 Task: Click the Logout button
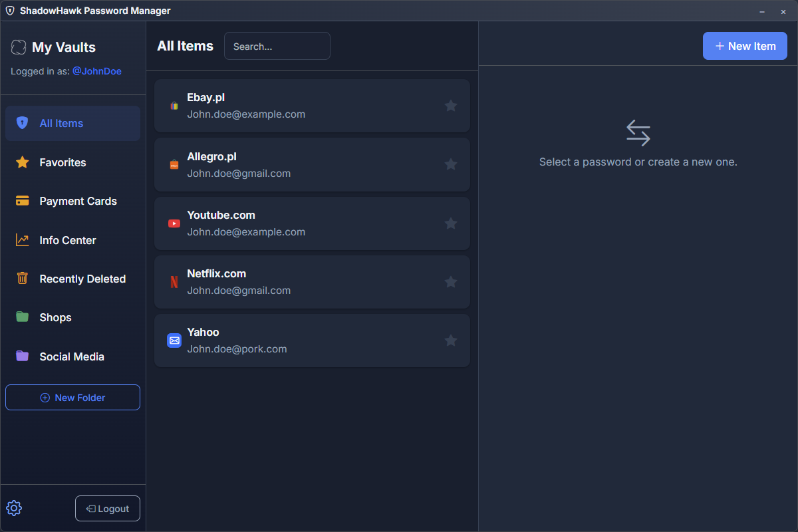point(107,508)
